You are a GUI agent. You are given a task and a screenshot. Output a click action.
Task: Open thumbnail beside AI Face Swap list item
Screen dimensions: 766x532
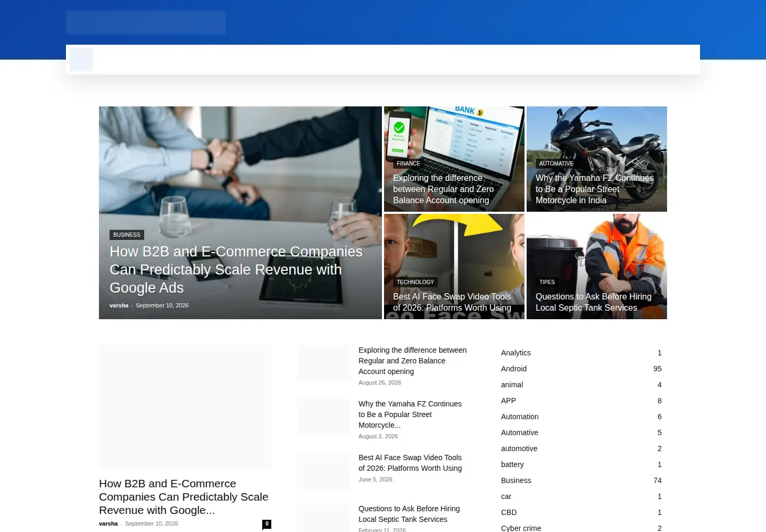pos(323,471)
